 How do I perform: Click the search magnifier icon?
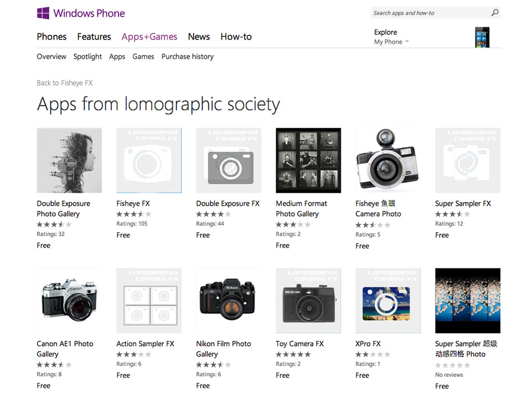pos(495,13)
